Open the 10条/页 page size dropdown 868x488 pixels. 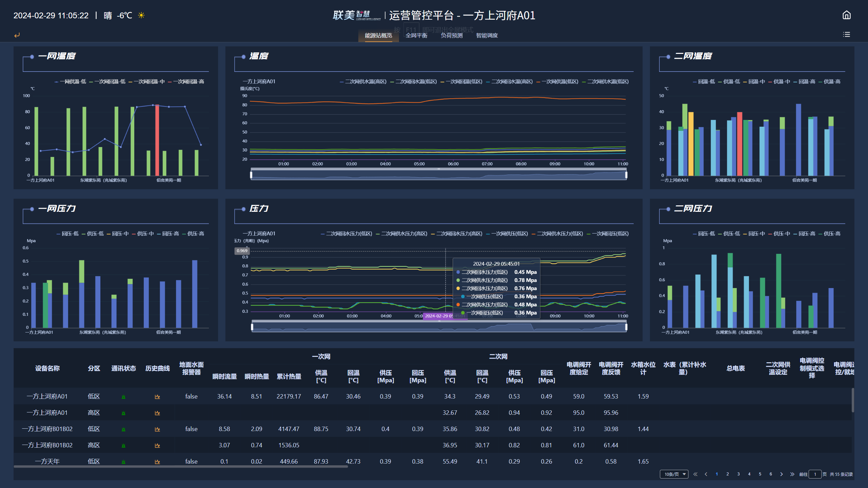(674, 474)
